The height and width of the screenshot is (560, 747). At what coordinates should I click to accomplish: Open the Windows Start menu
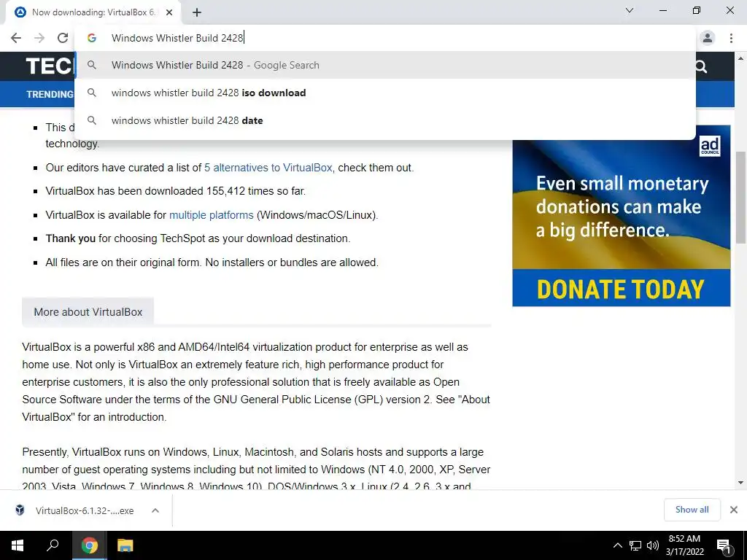click(18, 545)
